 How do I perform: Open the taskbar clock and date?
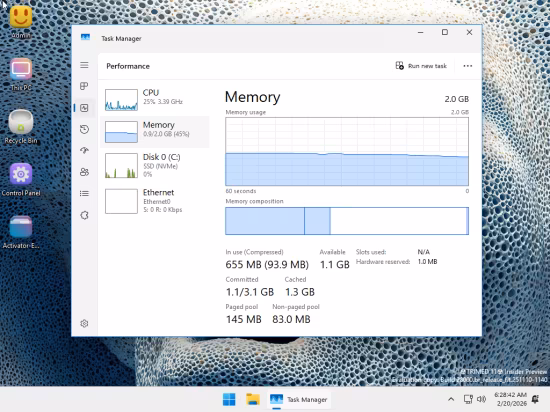click(x=511, y=399)
